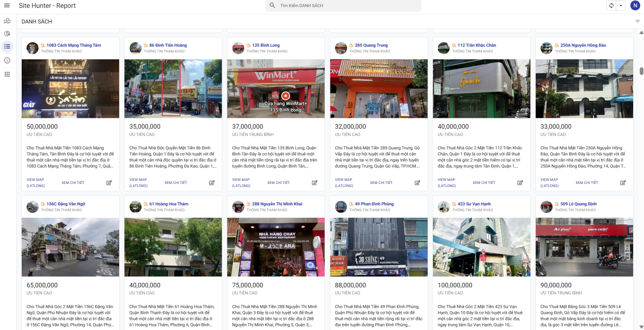
Task: Open the N user account avatar
Action: pyautogui.click(x=635, y=6)
